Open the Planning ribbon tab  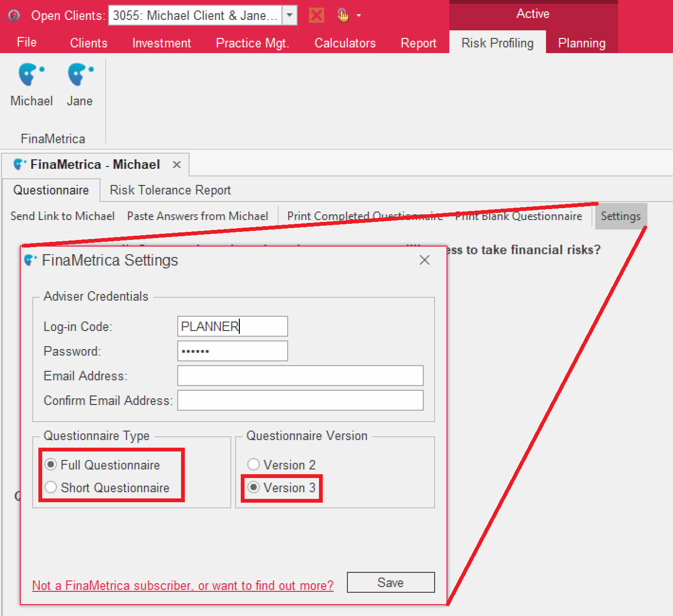pyautogui.click(x=582, y=43)
